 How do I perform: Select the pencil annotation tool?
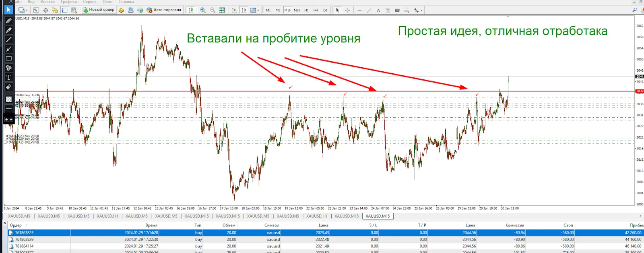[x=8, y=21]
